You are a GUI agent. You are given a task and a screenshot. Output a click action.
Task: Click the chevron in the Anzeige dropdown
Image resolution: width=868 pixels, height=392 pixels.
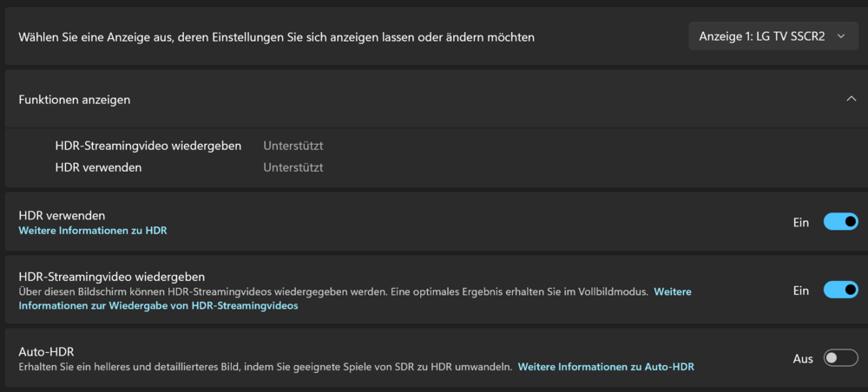840,36
